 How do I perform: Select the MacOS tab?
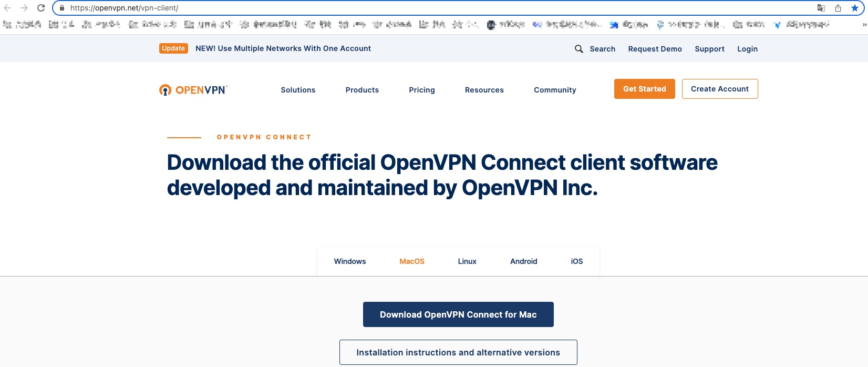(x=412, y=261)
